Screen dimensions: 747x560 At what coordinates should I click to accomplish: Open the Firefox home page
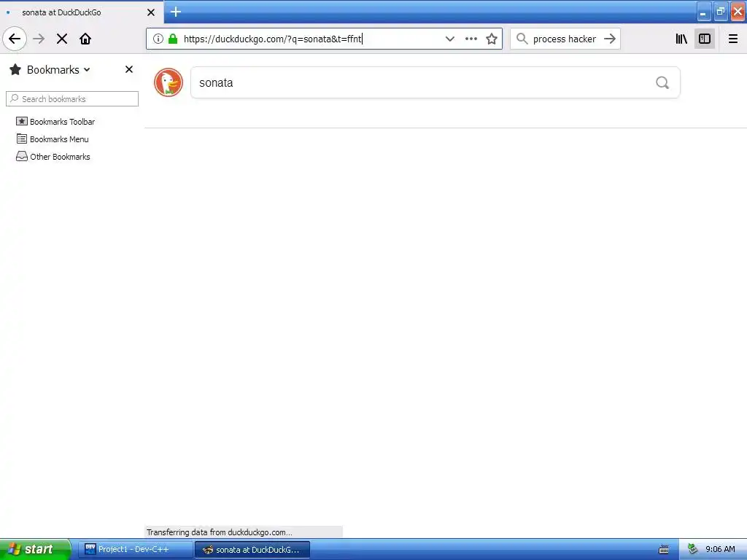pos(85,39)
